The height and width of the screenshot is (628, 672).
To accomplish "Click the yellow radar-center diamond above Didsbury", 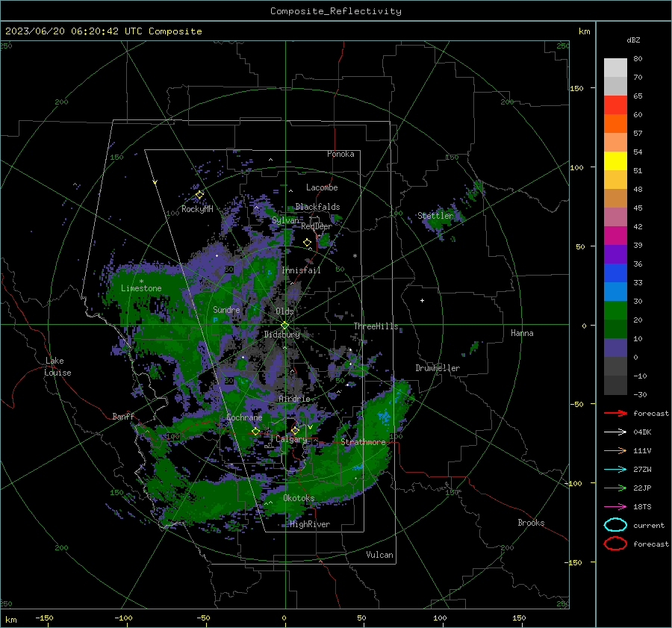I will coord(284,326).
